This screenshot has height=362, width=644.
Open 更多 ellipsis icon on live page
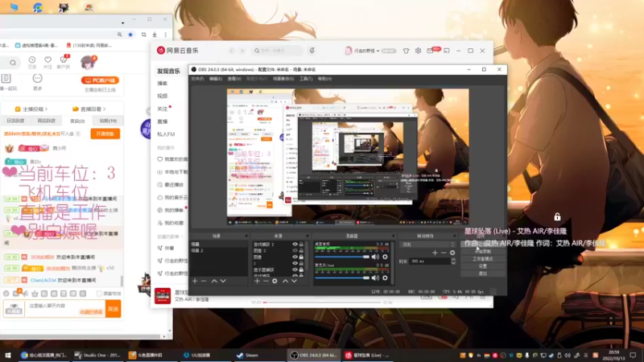point(37,78)
